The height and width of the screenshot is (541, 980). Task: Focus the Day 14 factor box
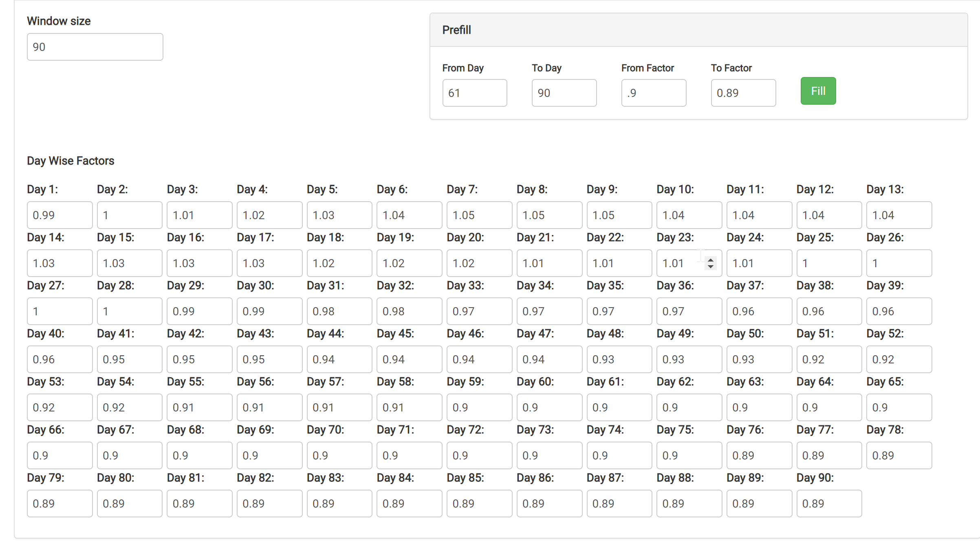point(59,263)
